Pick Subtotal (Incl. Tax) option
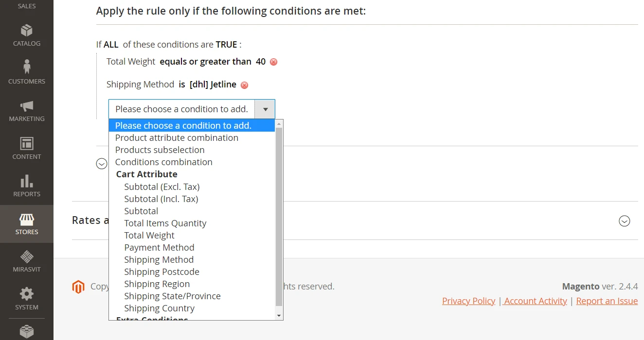The image size is (644, 340). (x=161, y=199)
